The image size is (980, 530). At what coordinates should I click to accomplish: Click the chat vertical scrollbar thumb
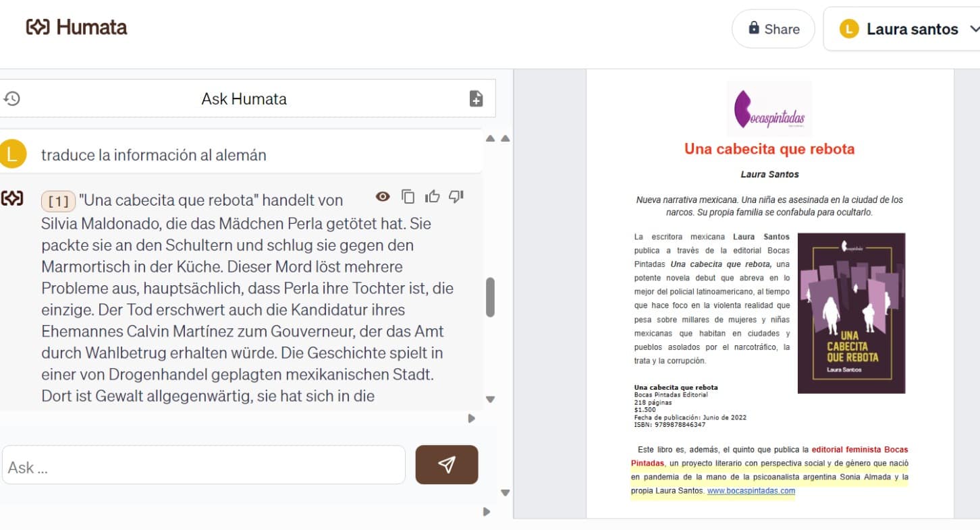490,297
